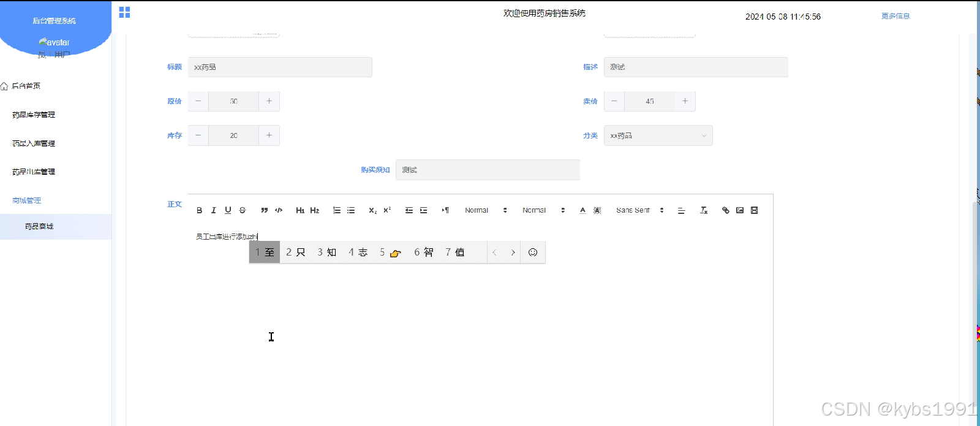Click the avatar image in sidebar
980x426 pixels.
[x=54, y=42]
